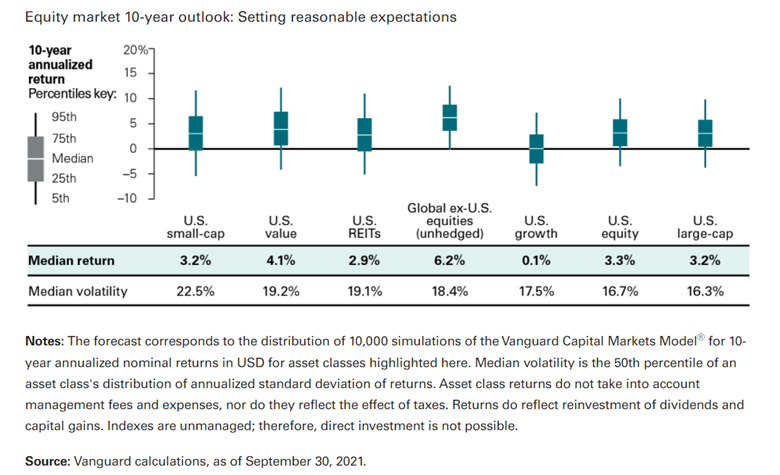Click the 16.3% median volatility cell

[x=706, y=291]
